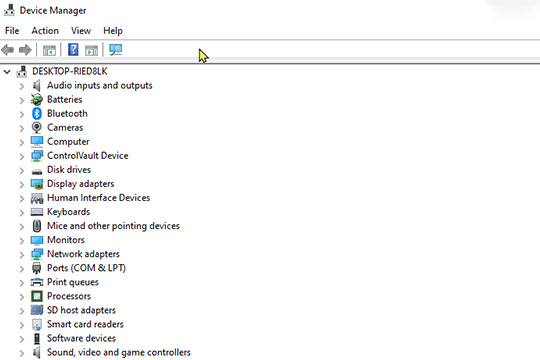Screen dimensions: 540x360
Task: Open the Action menu
Action: click(x=45, y=31)
